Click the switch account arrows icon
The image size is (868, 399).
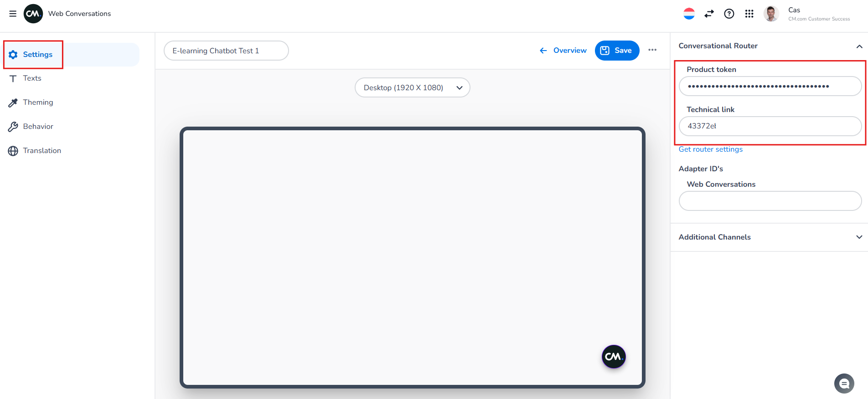click(709, 14)
